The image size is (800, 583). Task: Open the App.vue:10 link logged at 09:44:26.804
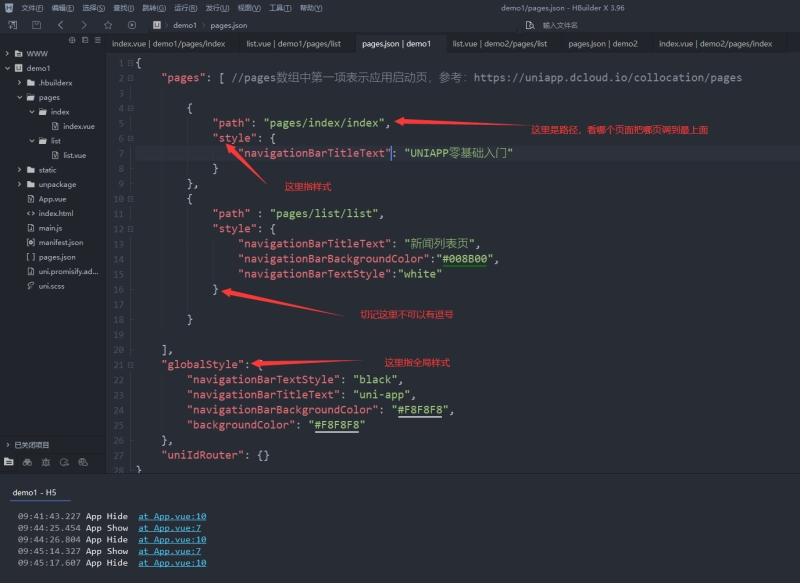(172, 540)
